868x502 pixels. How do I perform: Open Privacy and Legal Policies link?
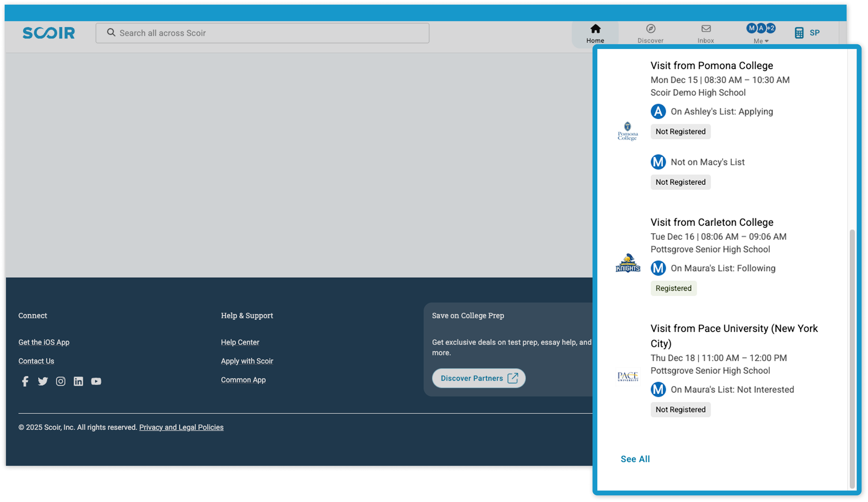point(181,427)
